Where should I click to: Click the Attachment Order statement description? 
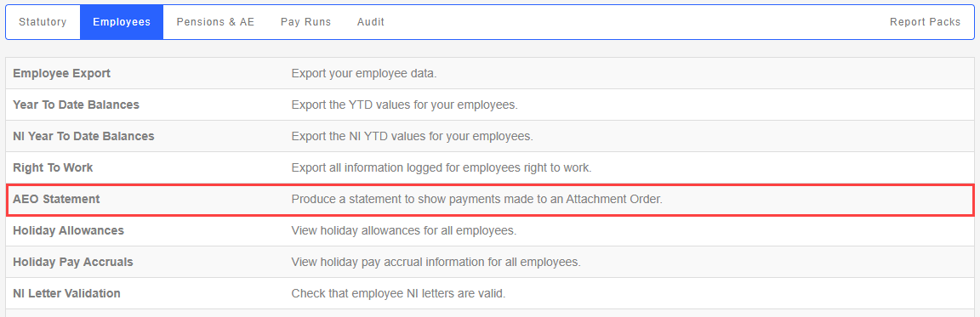476,199
